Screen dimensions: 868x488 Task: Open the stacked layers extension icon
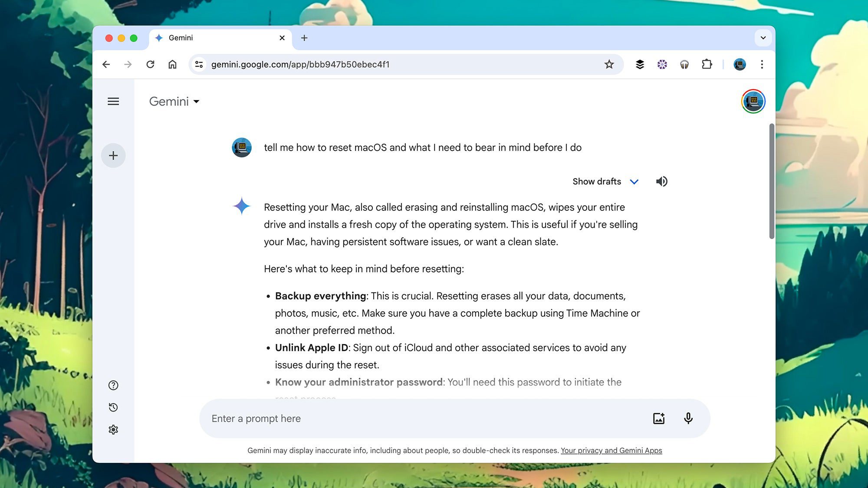(x=640, y=64)
